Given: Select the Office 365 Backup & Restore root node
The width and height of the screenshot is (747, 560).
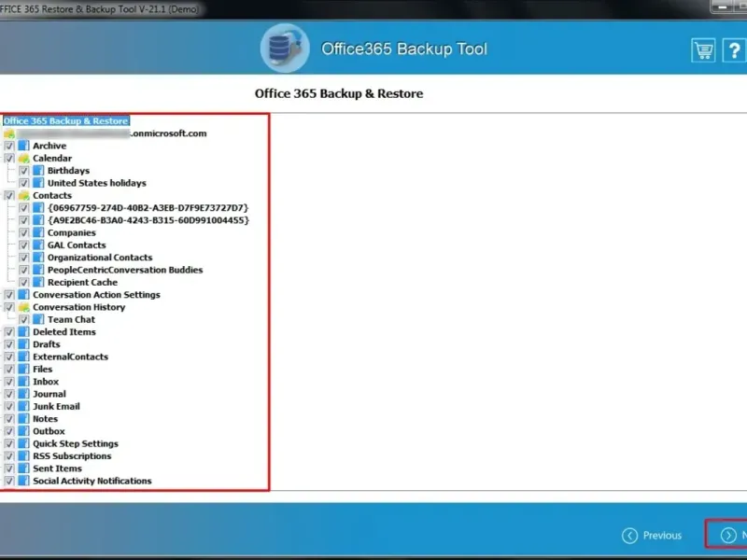Looking at the screenshot, I should coord(65,121).
